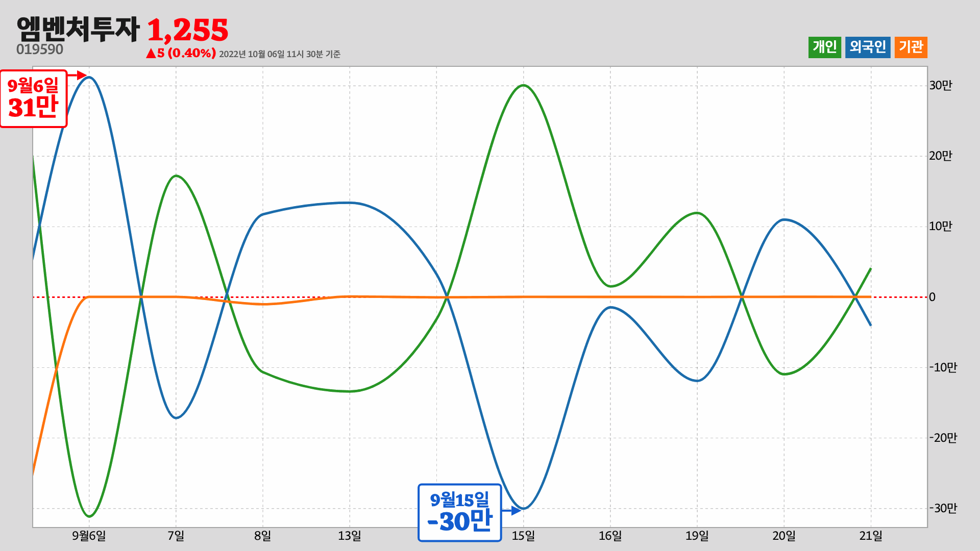The width and height of the screenshot is (980, 551).
Task: Click the green 개인 legend badge
Action: point(824,47)
